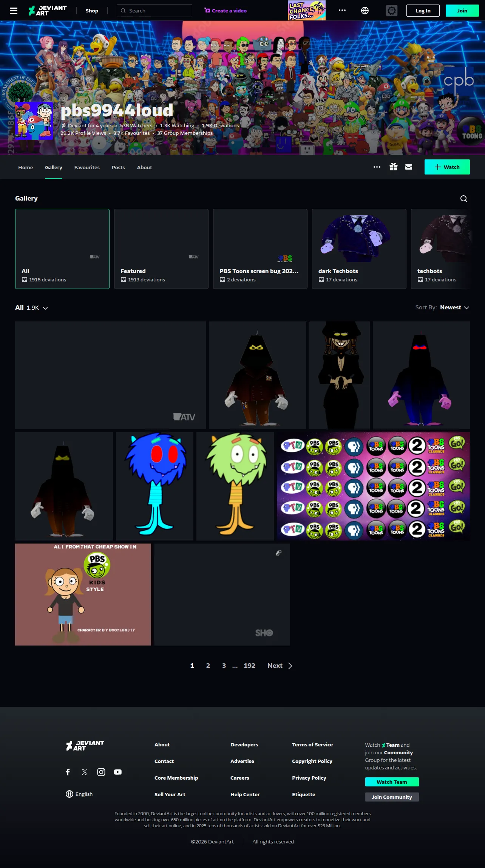Send a note via envelope icon
Viewport: 485px width, 868px height.
click(409, 167)
